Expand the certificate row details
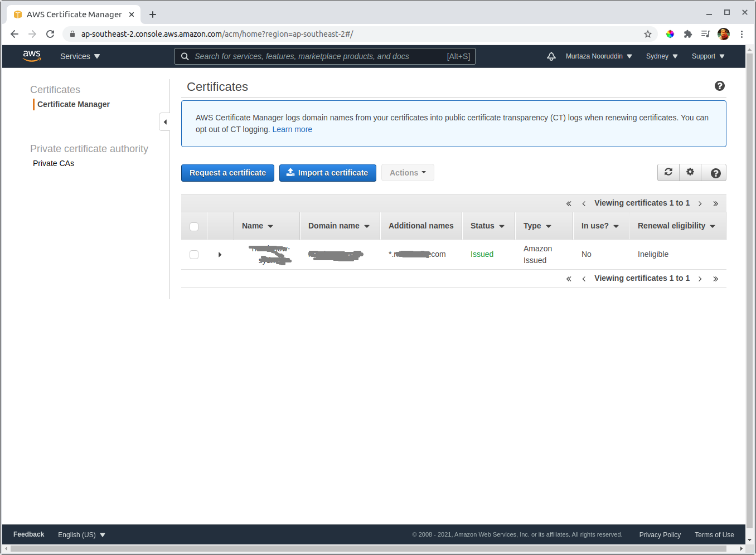The image size is (756, 555). coord(220,254)
